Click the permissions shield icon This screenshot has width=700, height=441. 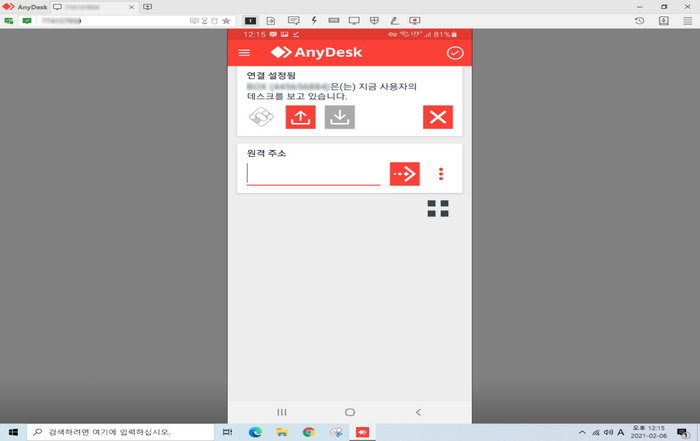click(x=374, y=21)
